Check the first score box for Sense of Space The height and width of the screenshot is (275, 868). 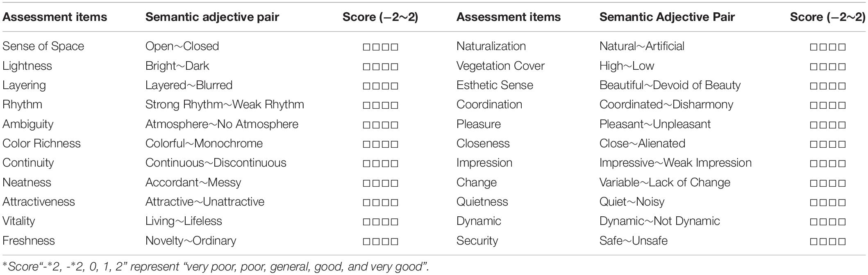tap(367, 47)
